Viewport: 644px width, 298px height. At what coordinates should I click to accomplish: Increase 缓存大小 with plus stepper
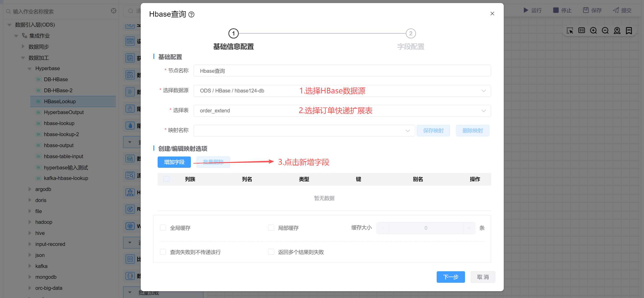coord(469,228)
